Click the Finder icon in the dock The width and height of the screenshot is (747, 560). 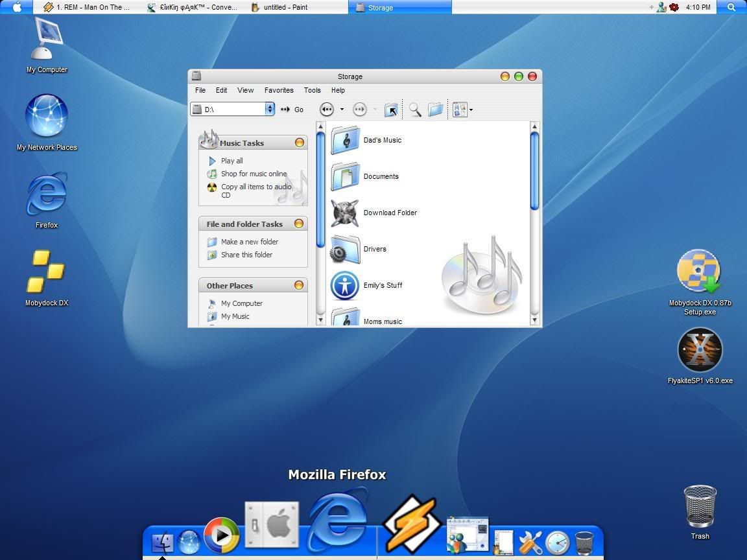click(163, 542)
